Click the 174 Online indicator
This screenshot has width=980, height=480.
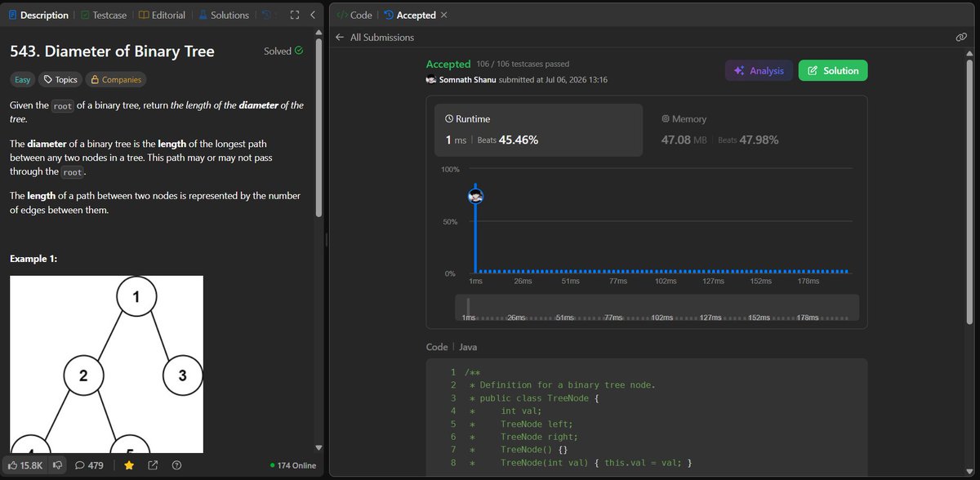click(x=293, y=465)
